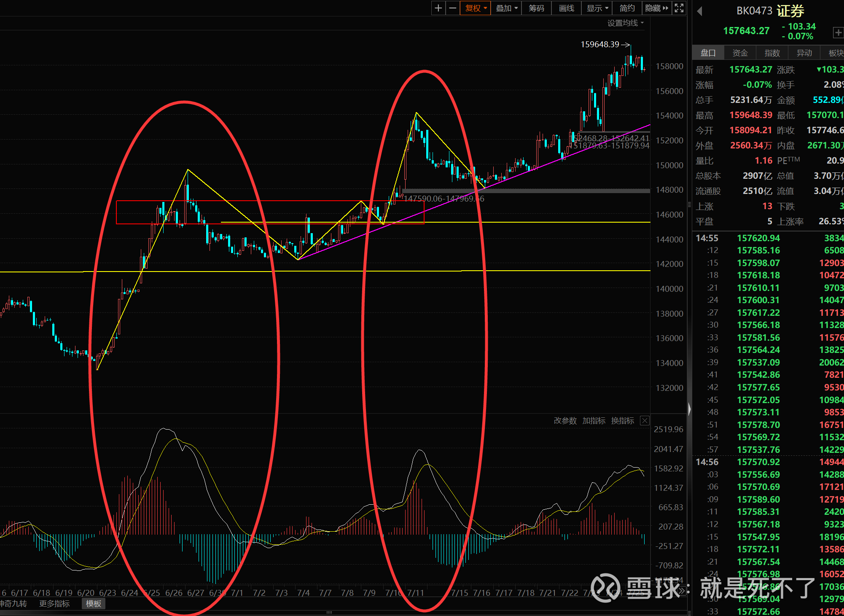
Task: Click 隐藏 to hide side panel
Action: pos(656,8)
